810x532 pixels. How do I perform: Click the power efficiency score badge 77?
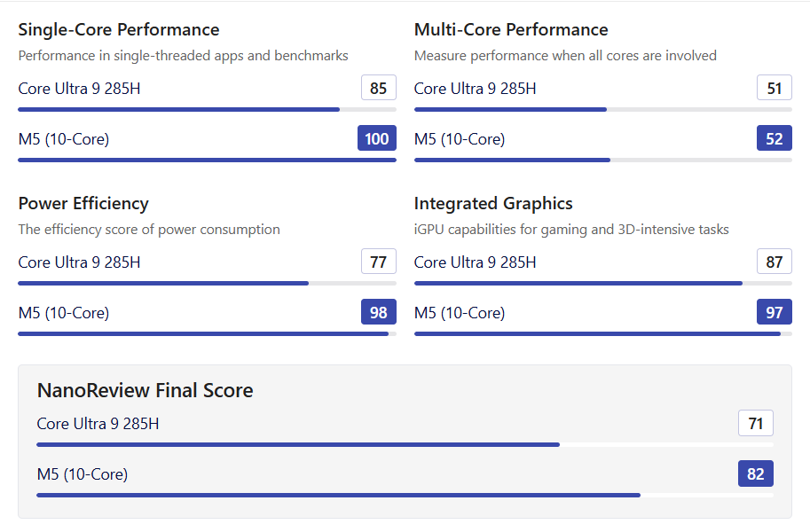378,262
